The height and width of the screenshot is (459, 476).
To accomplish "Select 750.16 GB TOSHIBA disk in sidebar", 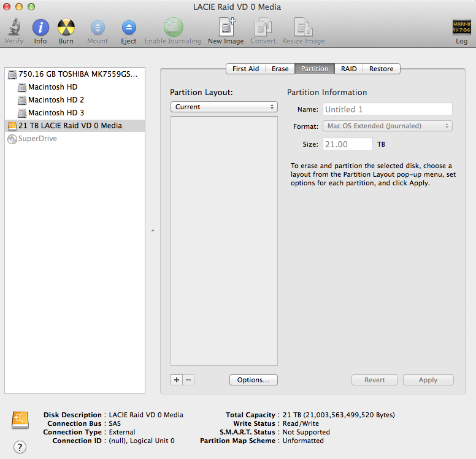I will click(75, 74).
